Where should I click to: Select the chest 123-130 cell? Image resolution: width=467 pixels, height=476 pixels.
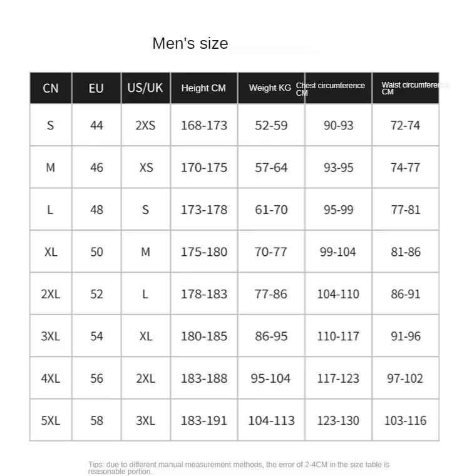pos(339,420)
